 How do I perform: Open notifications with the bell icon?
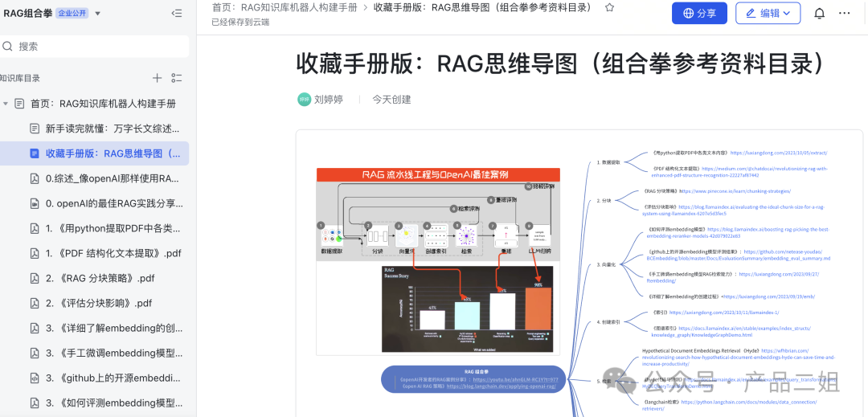tap(819, 14)
